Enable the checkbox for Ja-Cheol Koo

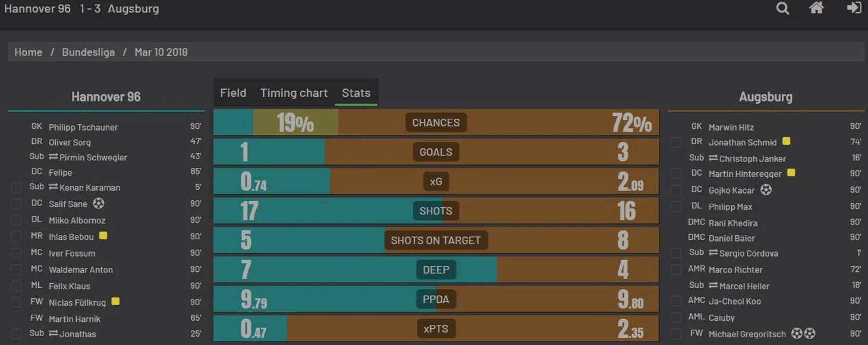[x=676, y=301]
